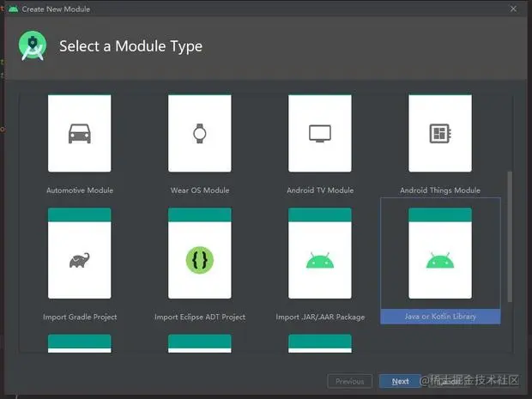Click the Android Studio logo in header
Screen dimensions: 532x399
(33, 45)
